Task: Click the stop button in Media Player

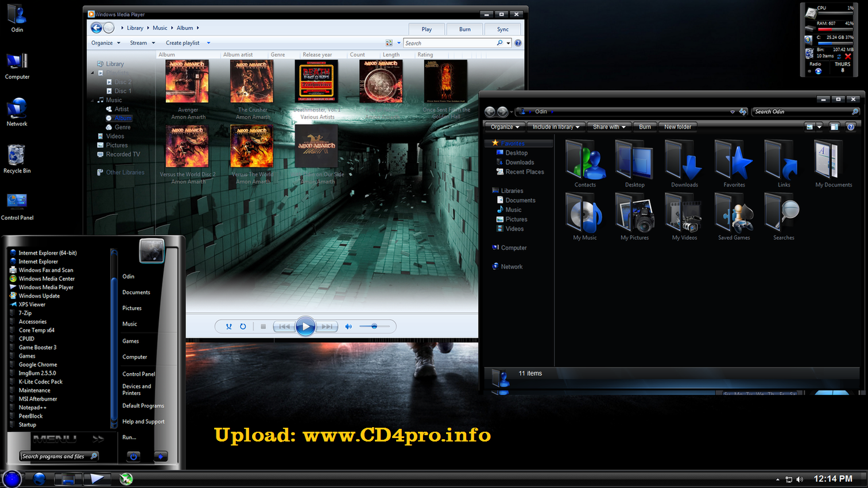Action: [x=263, y=327]
